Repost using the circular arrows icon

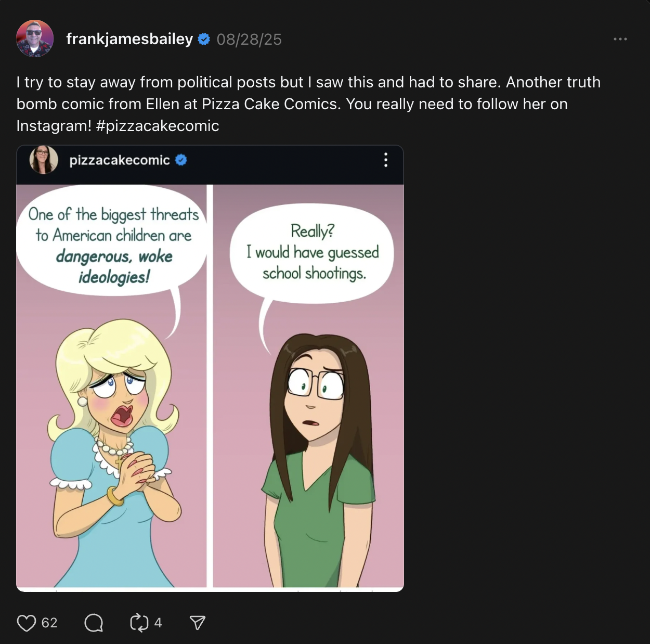click(x=139, y=623)
